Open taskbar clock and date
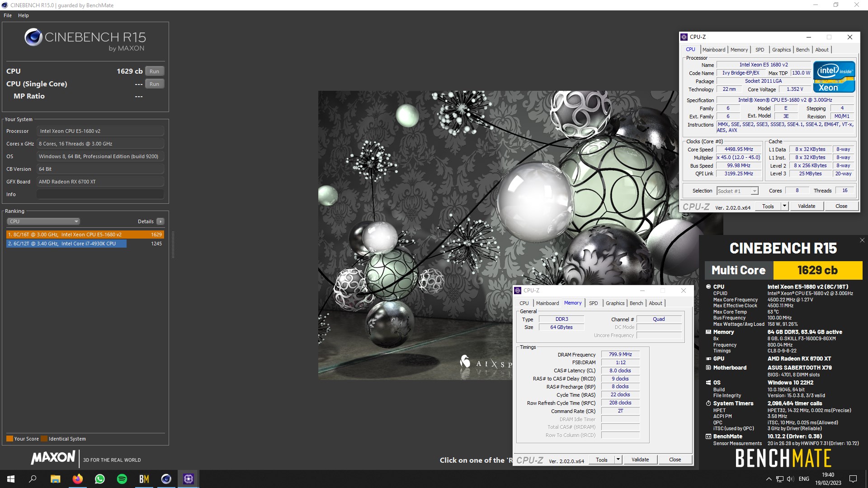Screen dimensions: 868x488 click(x=828, y=479)
